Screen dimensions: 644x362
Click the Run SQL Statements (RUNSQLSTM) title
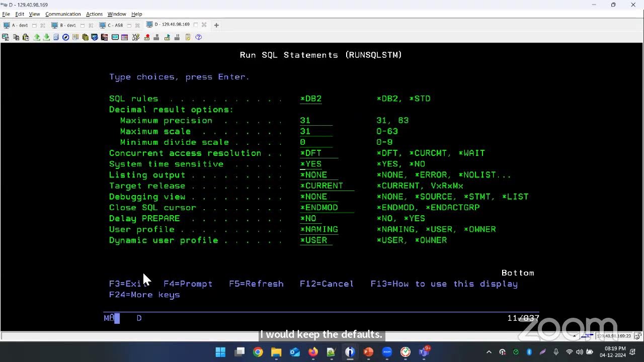tap(321, 55)
